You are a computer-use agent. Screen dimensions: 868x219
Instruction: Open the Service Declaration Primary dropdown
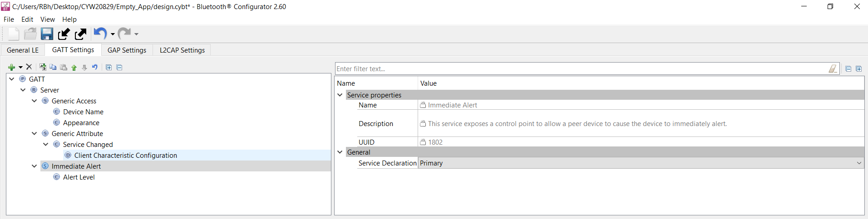(x=641, y=163)
